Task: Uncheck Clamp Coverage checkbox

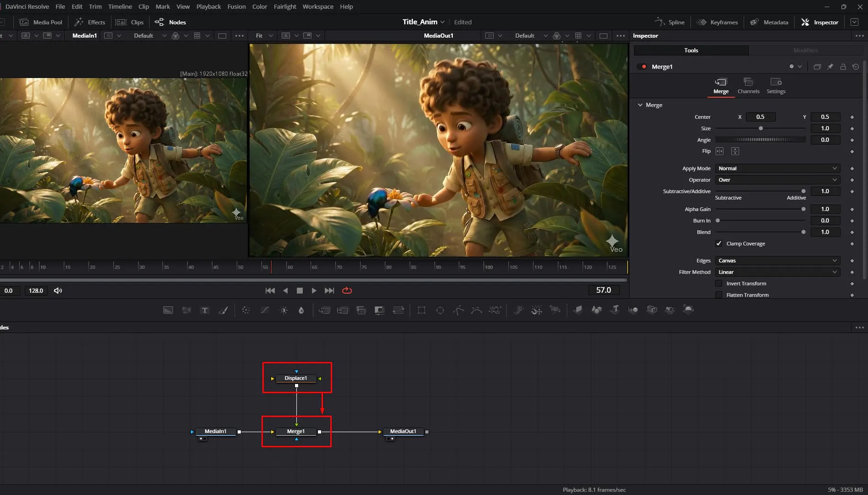Action: pyautogui.click(x=718, y=244)
